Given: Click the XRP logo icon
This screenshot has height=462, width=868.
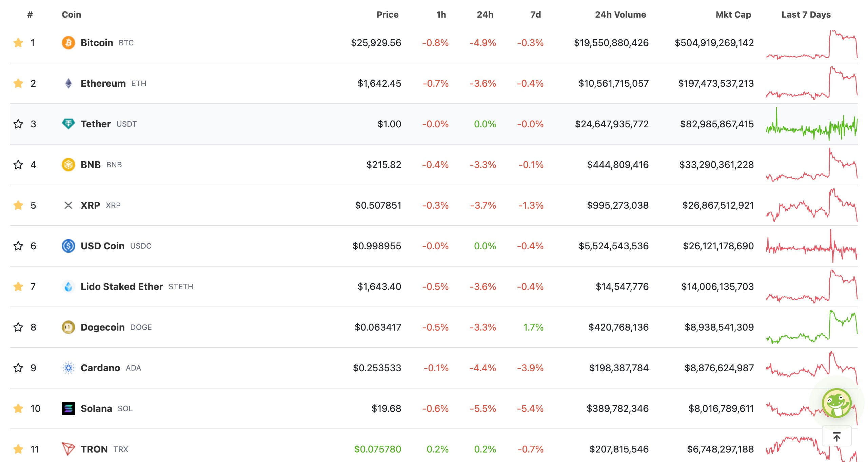Looking at the screenshot, I should tap(68, 205).
